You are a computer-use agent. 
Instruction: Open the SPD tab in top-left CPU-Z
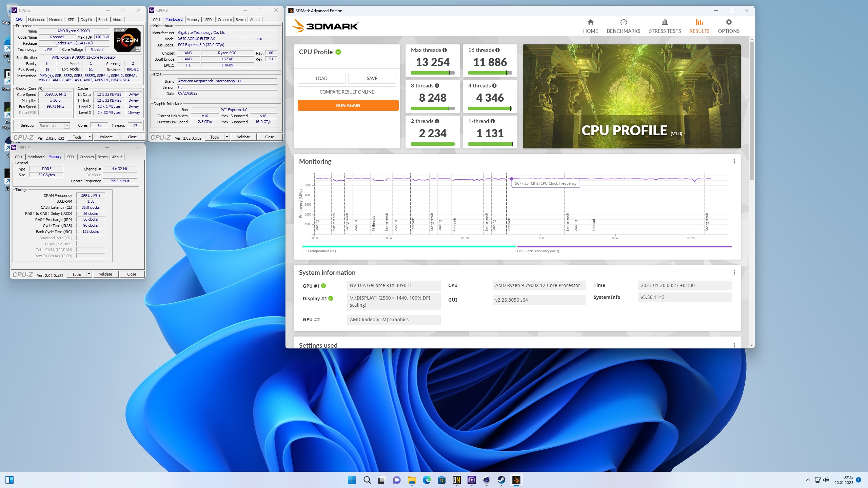click(71, 20)
